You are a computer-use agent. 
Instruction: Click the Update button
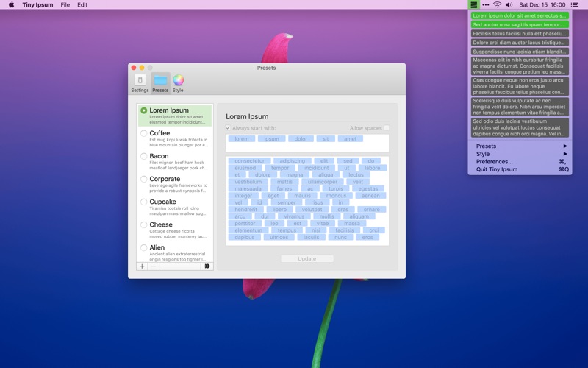click(x=307, y=259)
